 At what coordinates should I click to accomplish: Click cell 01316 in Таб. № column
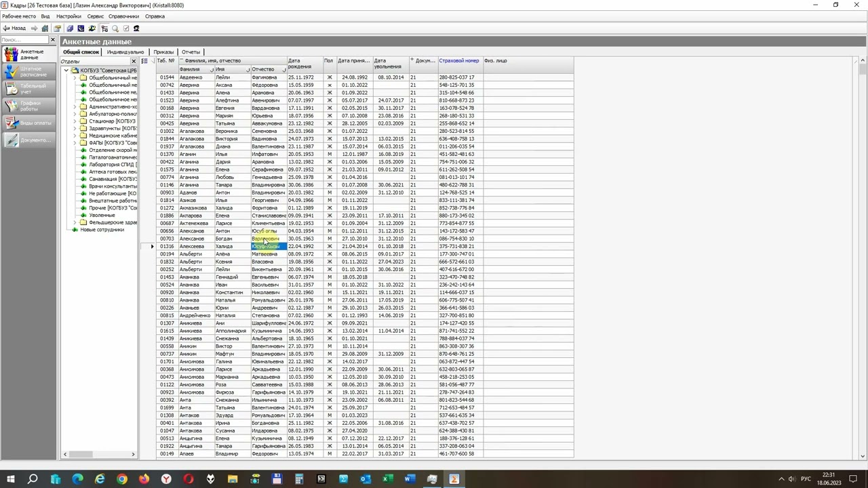pos(167,246)
